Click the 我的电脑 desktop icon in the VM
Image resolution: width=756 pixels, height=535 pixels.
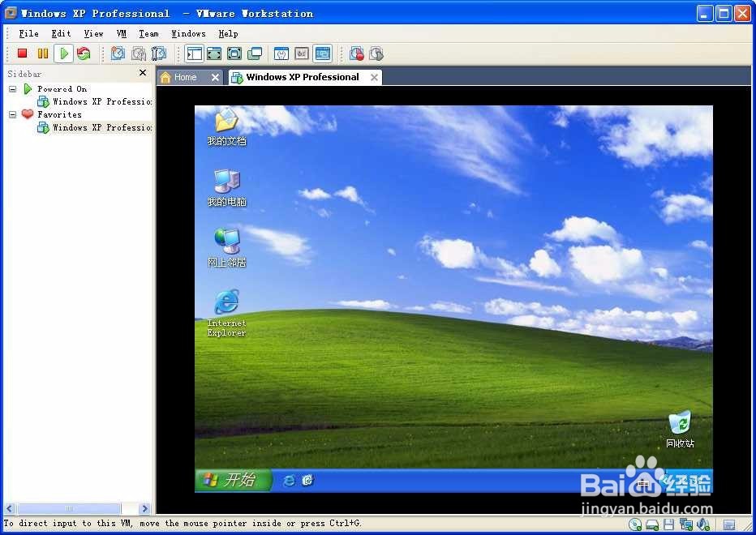pyautogui.click(x=226, y=188)
